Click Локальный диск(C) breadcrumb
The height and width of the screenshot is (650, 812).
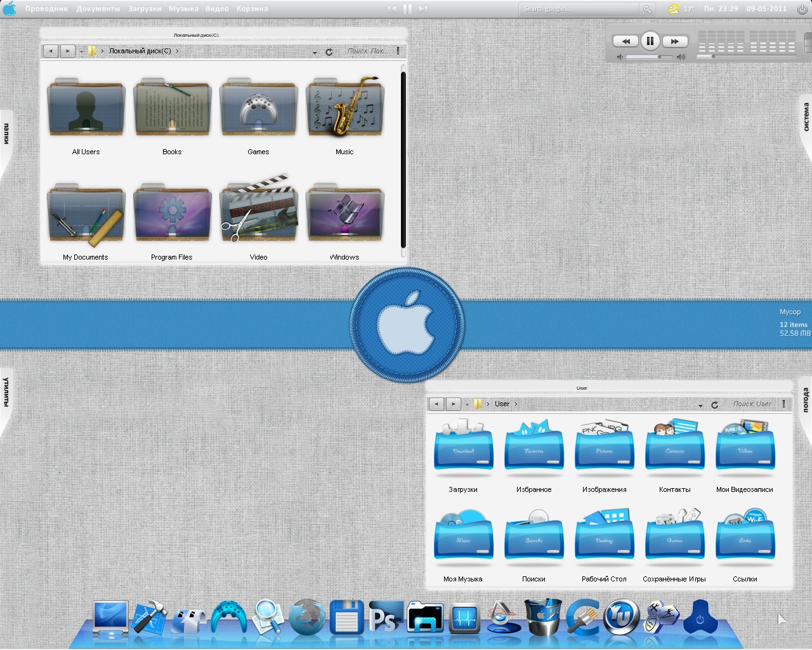pos(140,51)
